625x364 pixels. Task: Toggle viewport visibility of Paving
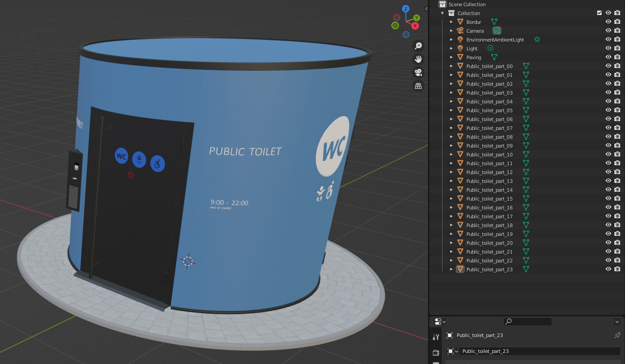(x=608, y=57)
